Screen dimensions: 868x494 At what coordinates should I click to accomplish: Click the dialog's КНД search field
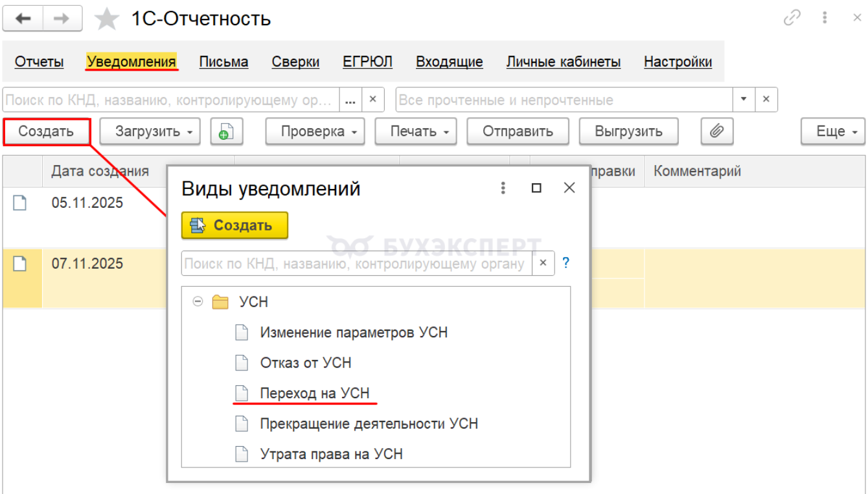356,264
